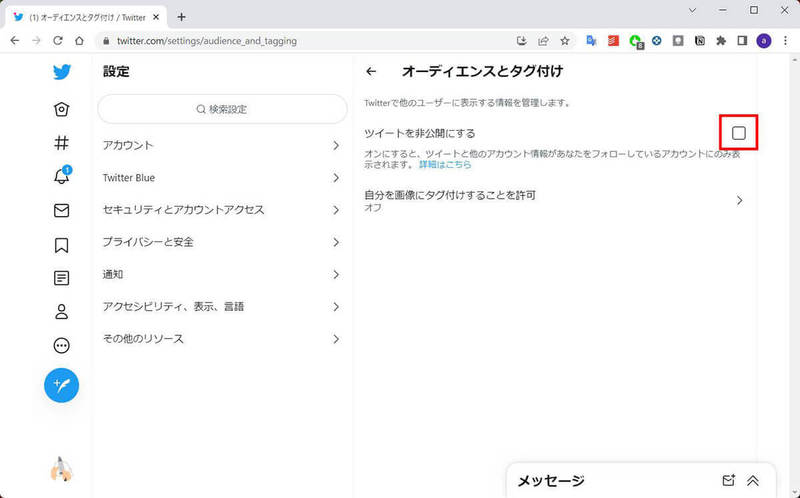This screenshot has height=498, width=800.
Task: Click share page icon in address bar
Action: coord(543,41)
